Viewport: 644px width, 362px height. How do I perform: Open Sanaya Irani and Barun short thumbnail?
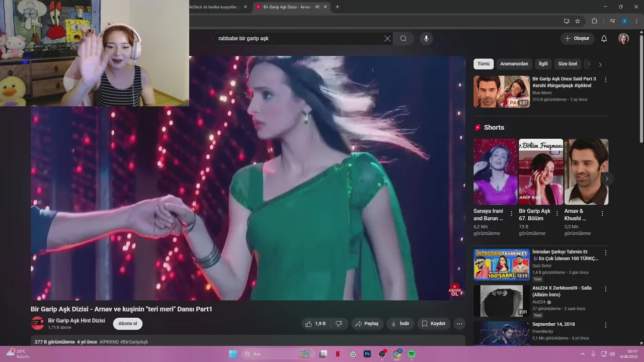[x=496, y=172]
